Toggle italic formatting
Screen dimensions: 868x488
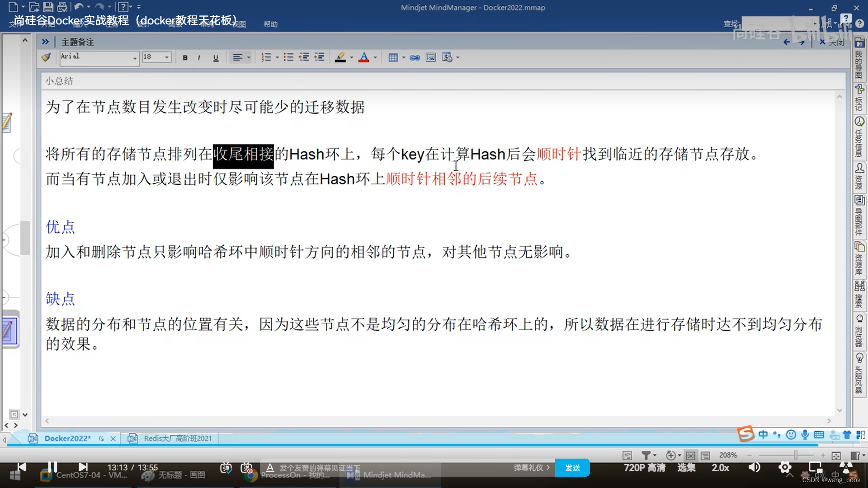199,57
